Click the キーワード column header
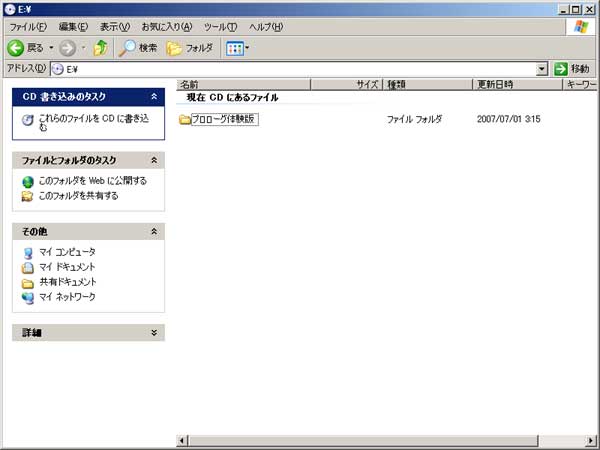600x450 pixels. point(580,85)
